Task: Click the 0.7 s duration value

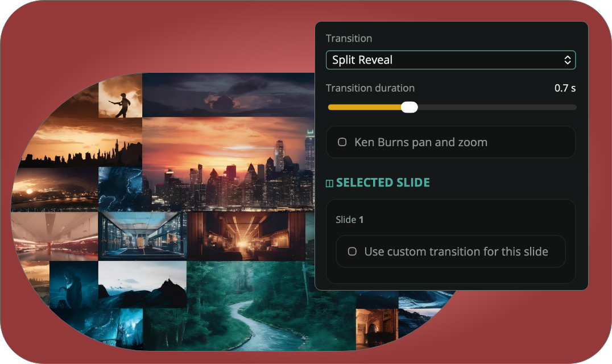Action: pos(565,88)
